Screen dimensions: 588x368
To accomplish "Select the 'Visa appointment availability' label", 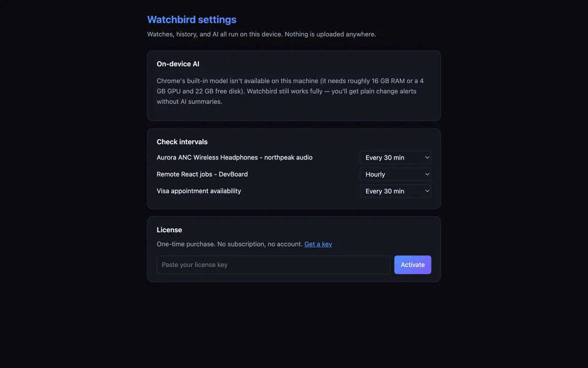I will tap(198, 191).
